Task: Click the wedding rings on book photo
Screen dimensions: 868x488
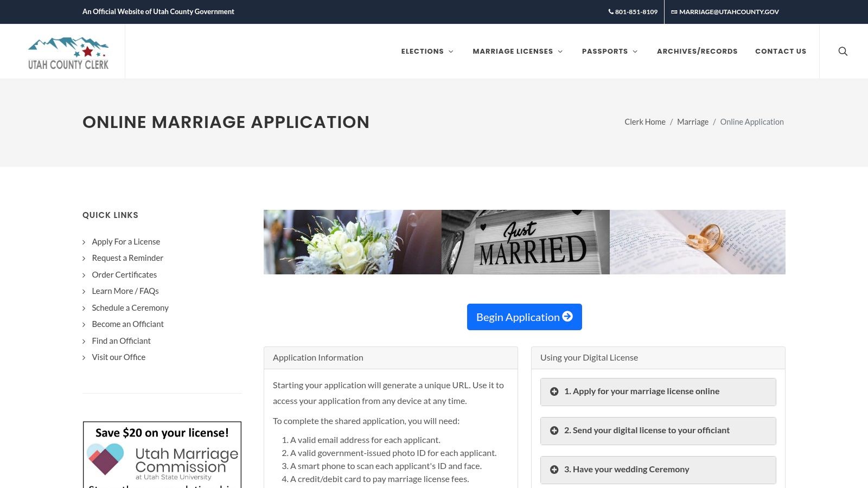Action: pyautogui.click(x=698, y=242)
